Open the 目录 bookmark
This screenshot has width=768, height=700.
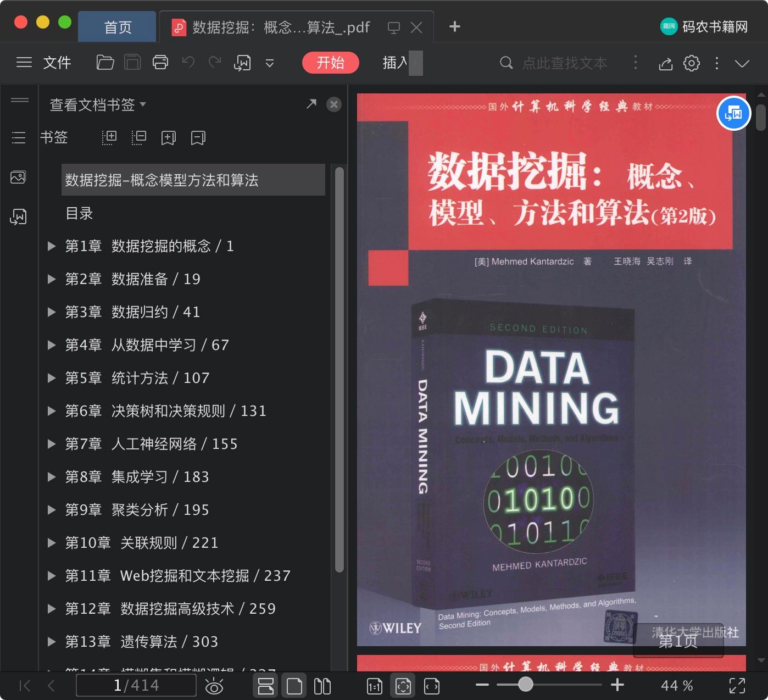pos(79,213)
